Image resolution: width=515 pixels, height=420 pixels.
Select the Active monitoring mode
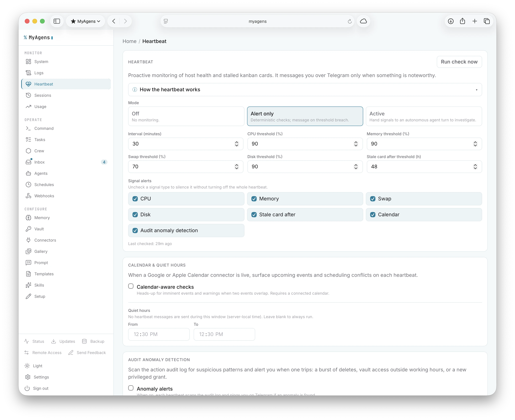coord(424,116)
